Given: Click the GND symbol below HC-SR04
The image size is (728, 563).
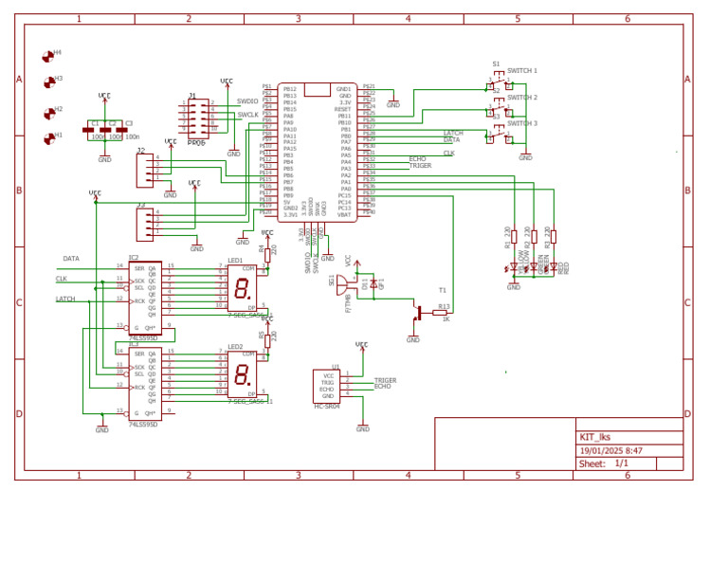Looking at the screenshot, I should tap(363, 427).
